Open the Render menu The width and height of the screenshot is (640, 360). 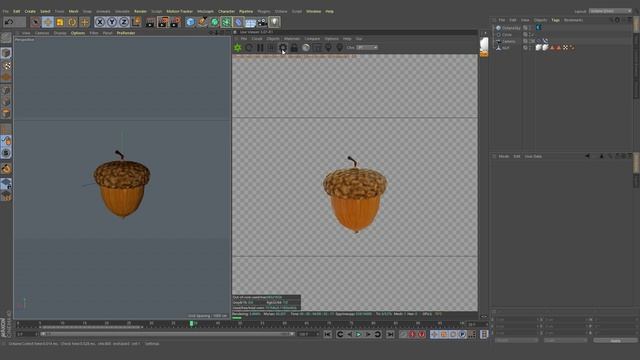(x=140, y=11)
